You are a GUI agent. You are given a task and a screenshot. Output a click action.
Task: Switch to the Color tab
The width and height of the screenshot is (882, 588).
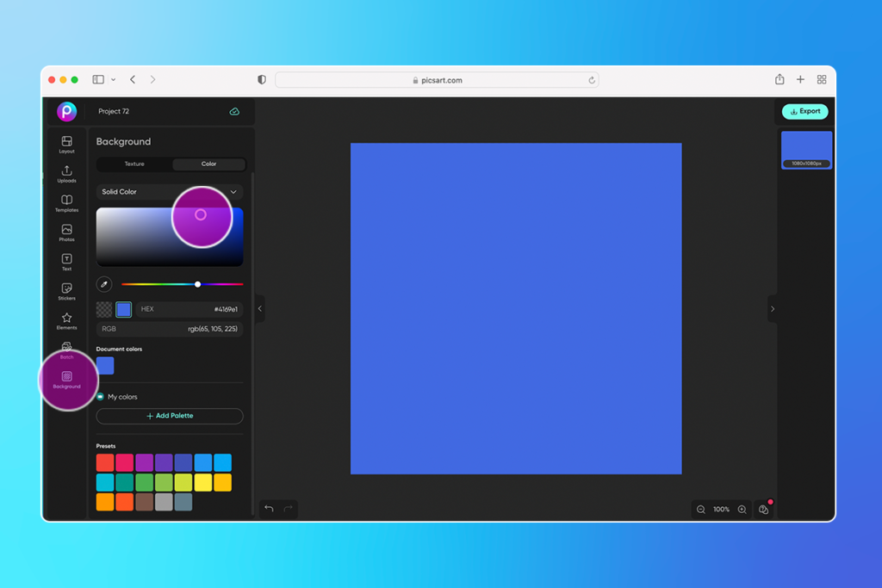(208, 164)
